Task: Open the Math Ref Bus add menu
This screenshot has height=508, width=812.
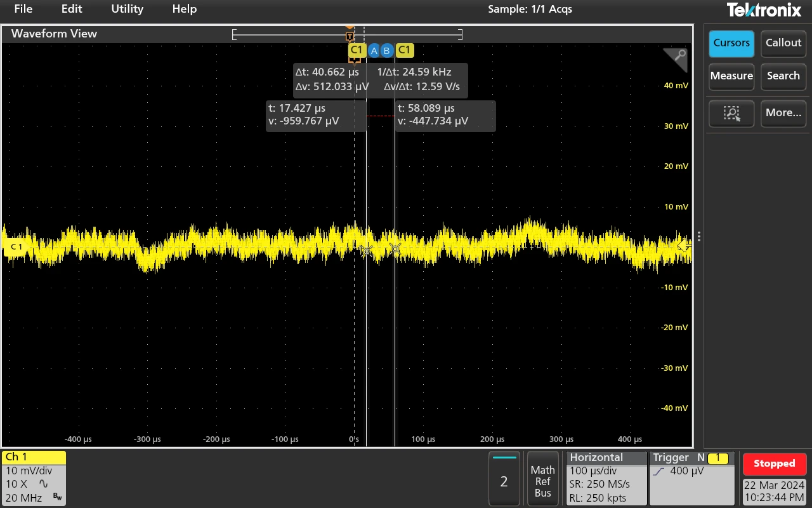Action: [542, 478]
